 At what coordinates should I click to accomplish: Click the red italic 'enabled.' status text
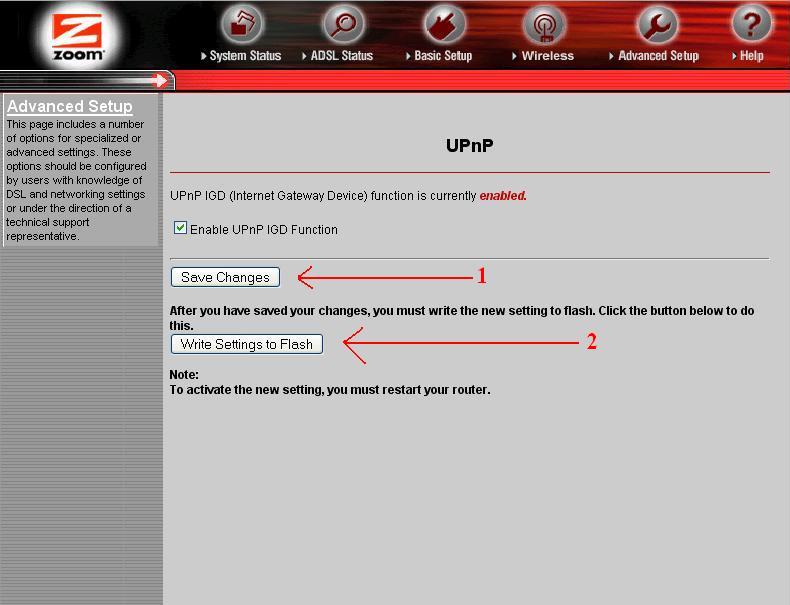(x=503, y=196)
